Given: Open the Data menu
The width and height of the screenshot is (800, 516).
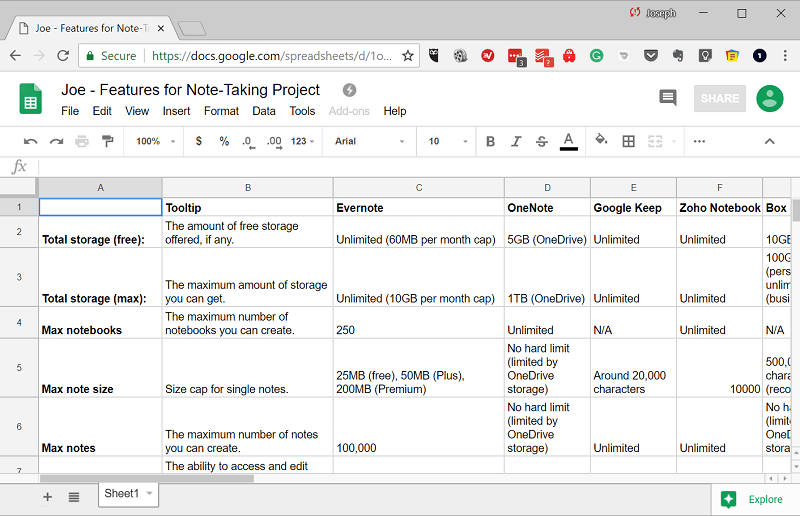Looking at the screenshot, I should tap(264, 111).
